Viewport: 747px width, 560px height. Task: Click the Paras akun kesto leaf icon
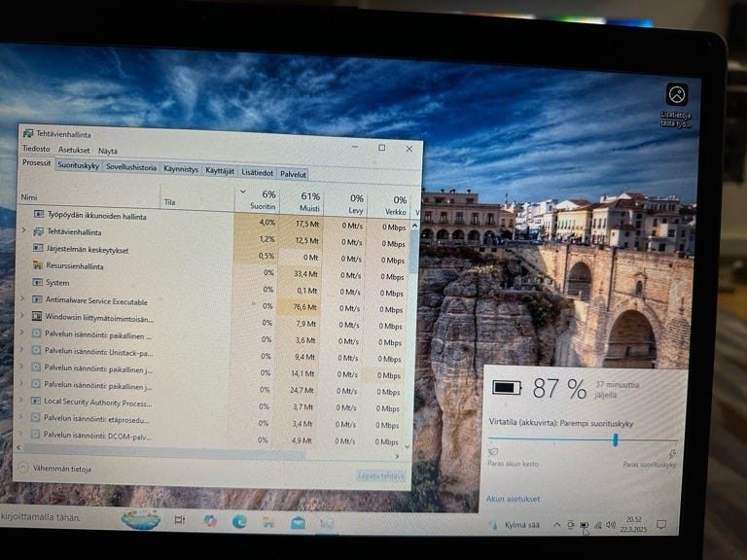pos(493,451)
